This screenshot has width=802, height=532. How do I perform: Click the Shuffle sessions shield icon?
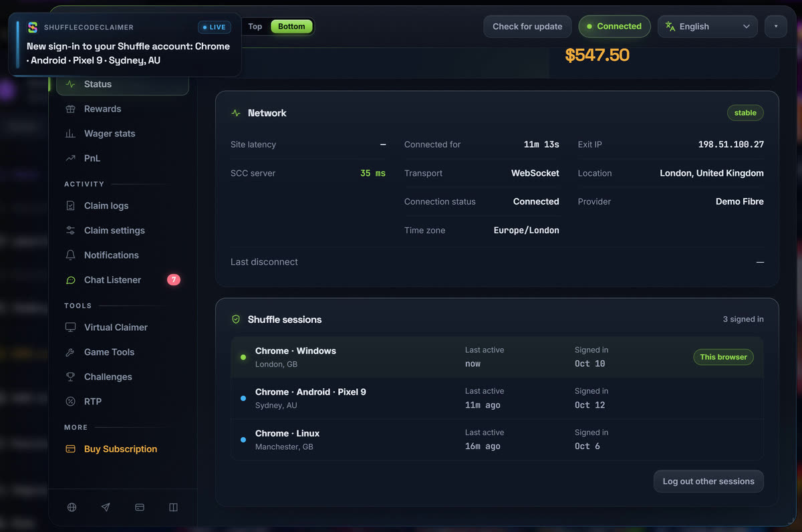coord(235,319)
